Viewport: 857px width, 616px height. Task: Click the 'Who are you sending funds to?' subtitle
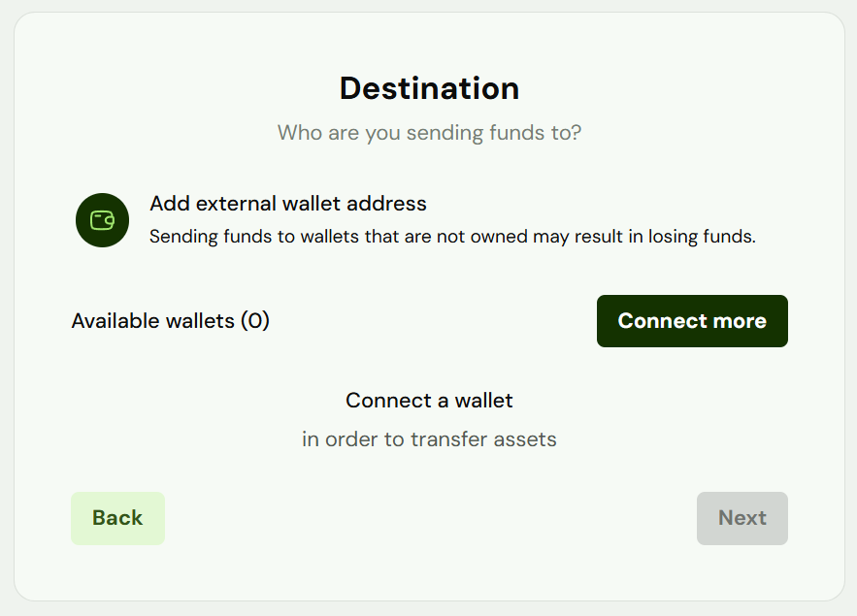[x=429, y=132]
